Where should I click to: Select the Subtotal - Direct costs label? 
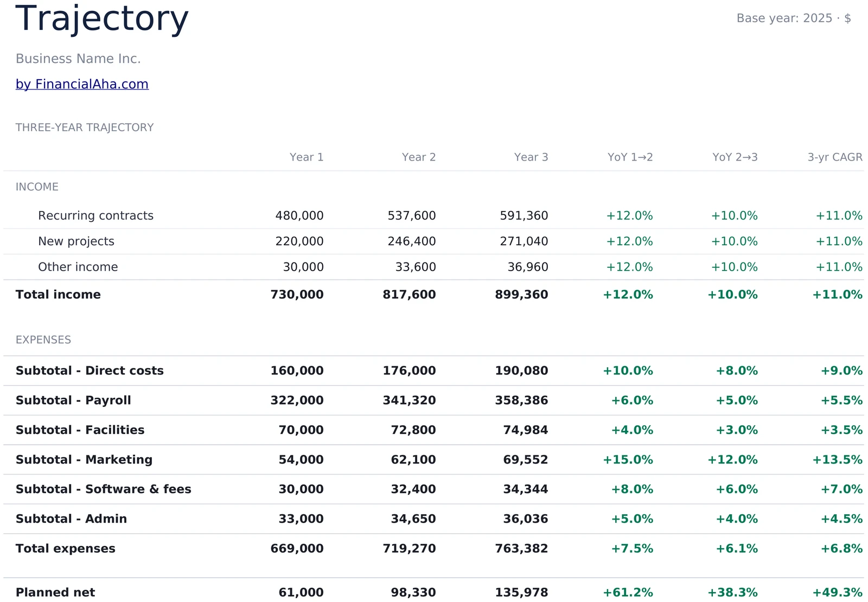click(x=90, y=370)
